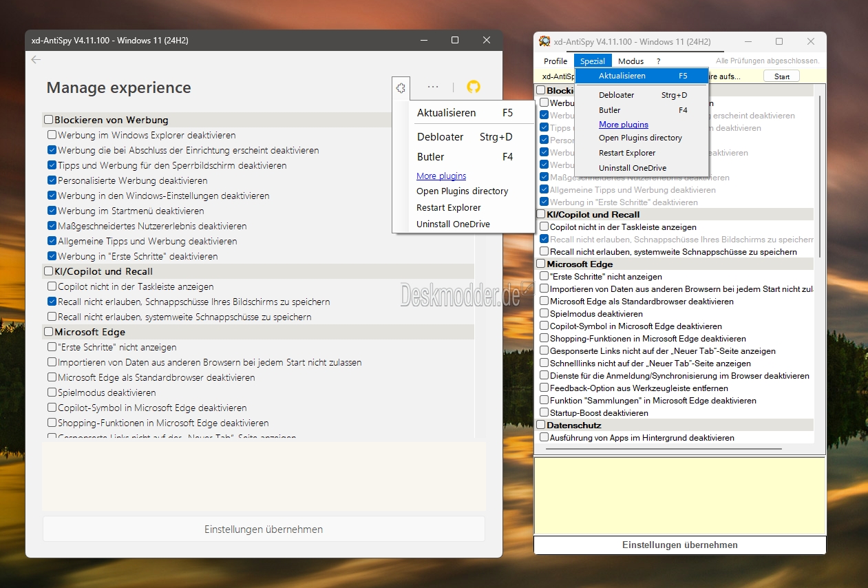868x588 pixels.
Task: Enable 'Werbung im Windows Explorer deaktivieren' in Manage experience window
Action: 52,135
